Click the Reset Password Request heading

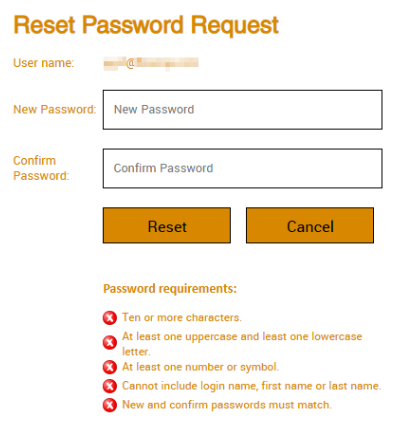point(146,26)
